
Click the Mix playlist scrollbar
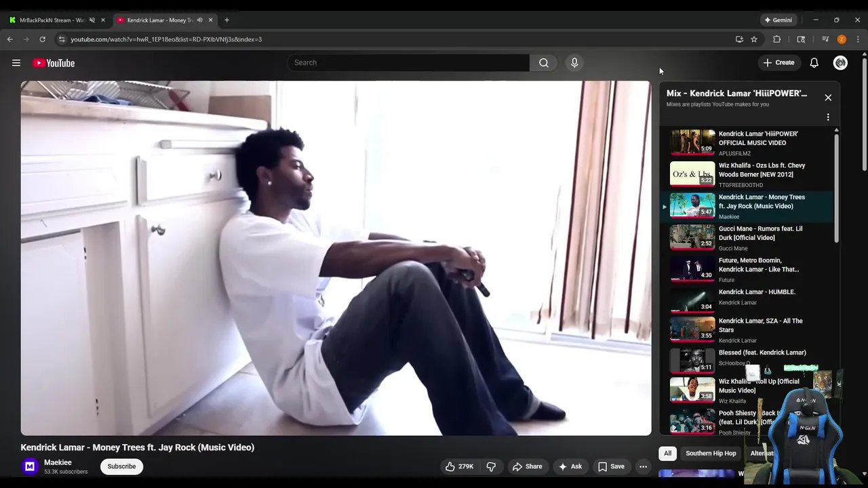coord(836,188)
